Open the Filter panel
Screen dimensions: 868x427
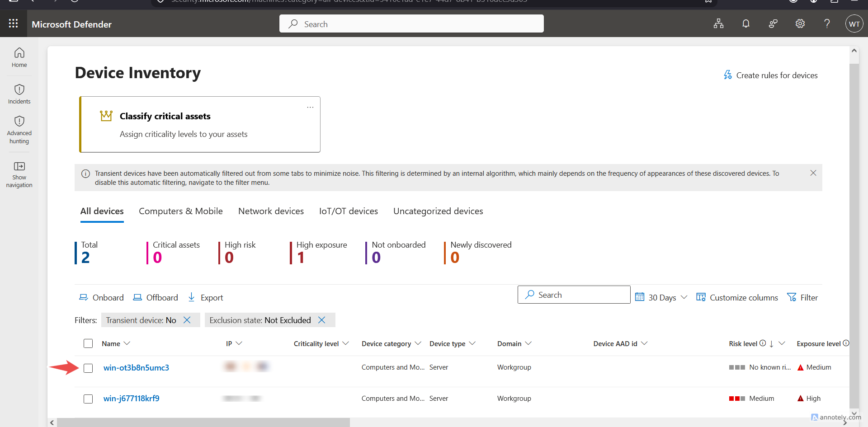802,297
